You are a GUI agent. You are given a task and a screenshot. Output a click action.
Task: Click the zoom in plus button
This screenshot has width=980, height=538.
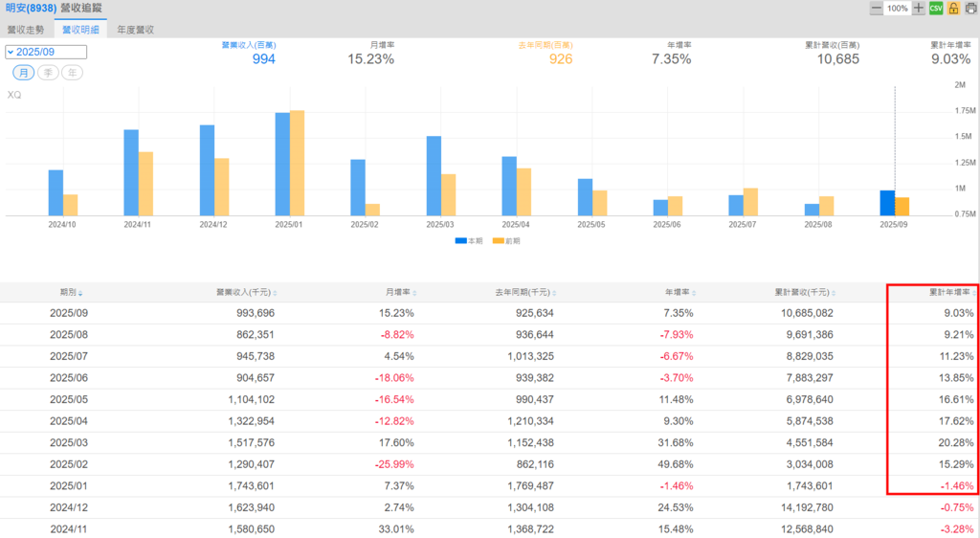(918, 8)
